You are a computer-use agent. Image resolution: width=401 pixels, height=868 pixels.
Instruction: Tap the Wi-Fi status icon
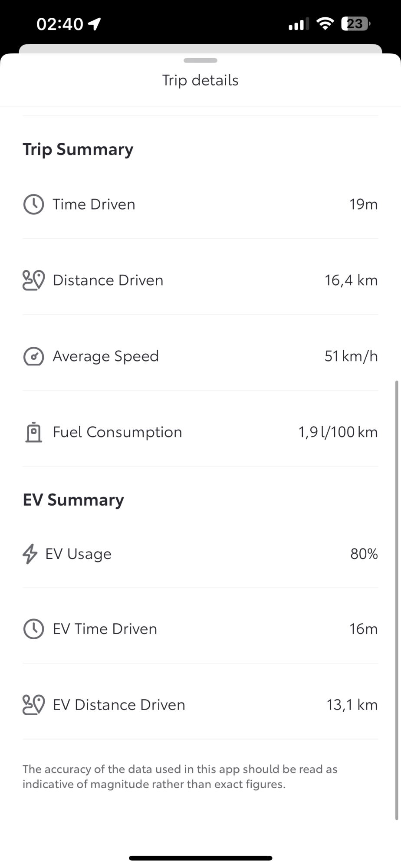pyautogui.click(x=325, y=24)
